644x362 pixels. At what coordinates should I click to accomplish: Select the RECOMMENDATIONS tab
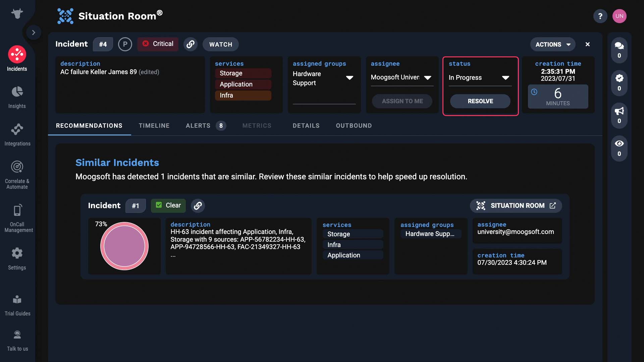click(89, 126)
